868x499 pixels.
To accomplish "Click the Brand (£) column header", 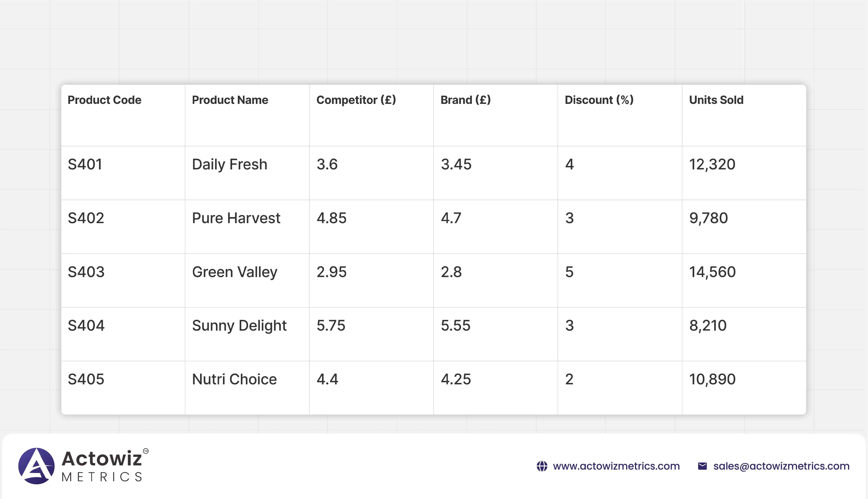I will (465, 100).
